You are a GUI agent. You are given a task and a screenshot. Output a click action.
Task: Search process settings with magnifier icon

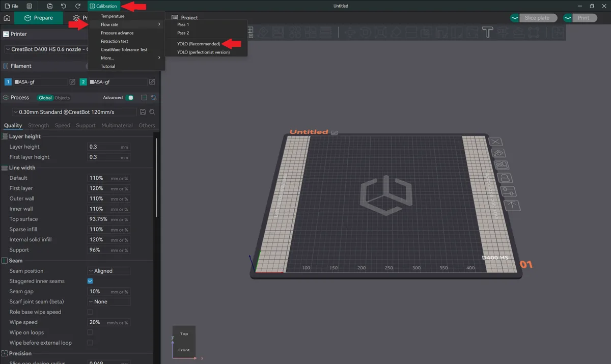152,112
